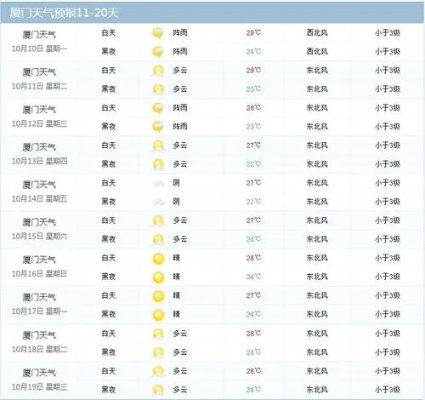This screenshot has width=425, height=400.
Task: Click 小于3级 wind level for 10月10日 白天
Action: (x=387, y=33)
